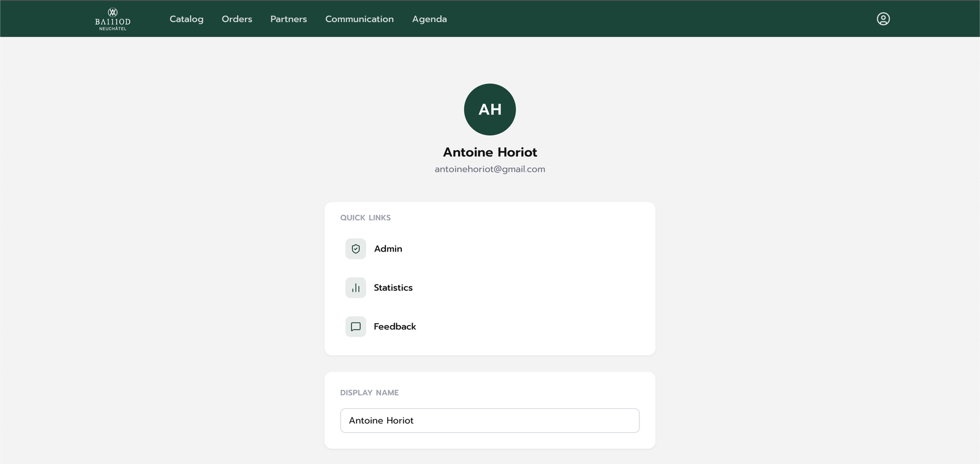Image resolution: width=980 pixels, height=464 pixels.
Task: Open the Catalog menu
Action: pos(186,19)
